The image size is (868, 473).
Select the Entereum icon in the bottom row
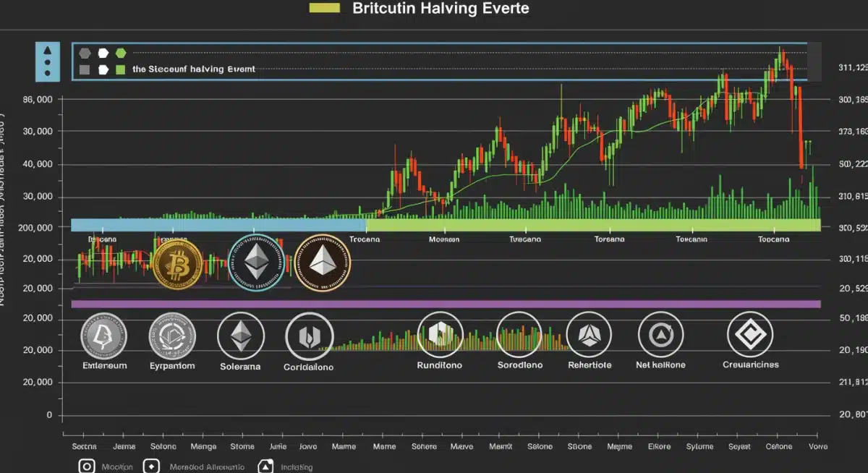point(103,335)
